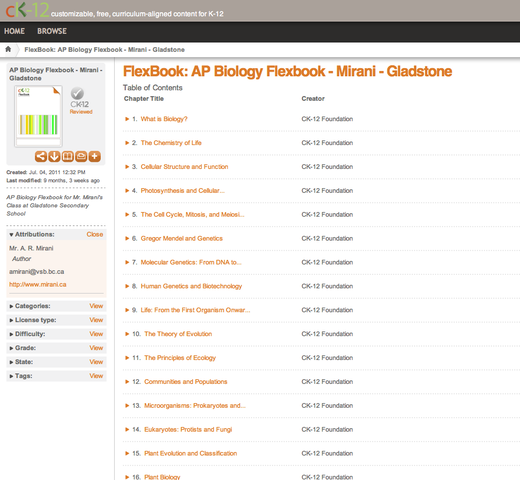Open Cellular Structure and Function chapter
Image resolution: width=520 pixels, height=480 pixels.
click(184, 167)
